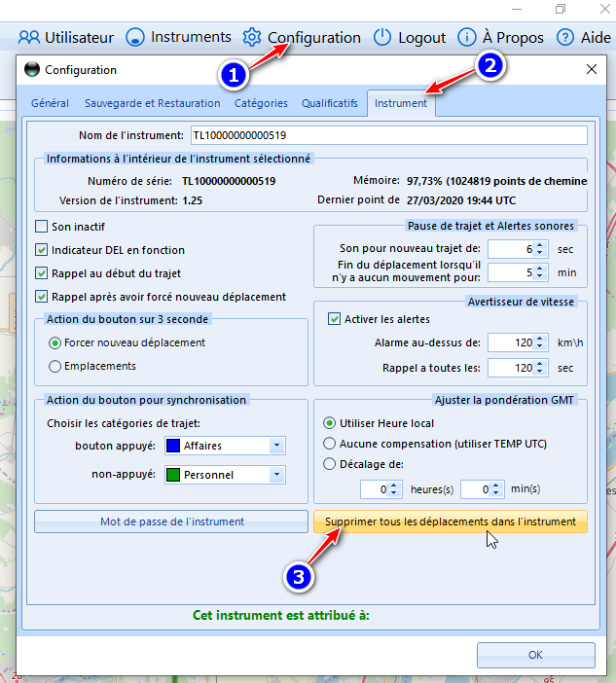
Task: Increase Fin du déplacement minutes value
Action: [x=540, y=269]
